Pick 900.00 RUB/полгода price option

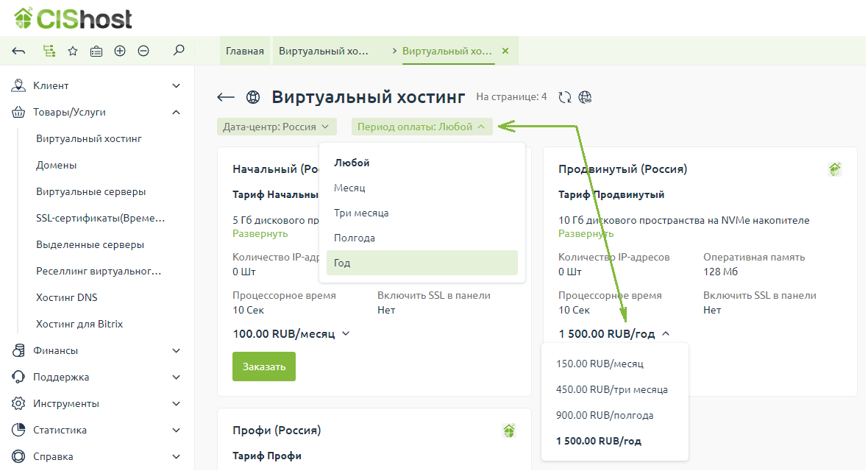pyautogui.click(x=604, y=415)
